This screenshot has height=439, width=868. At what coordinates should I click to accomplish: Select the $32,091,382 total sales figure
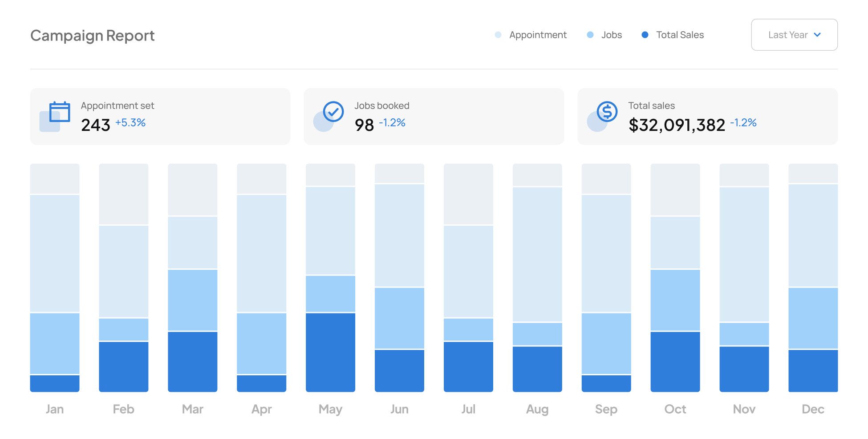click(x=677, y=125)
